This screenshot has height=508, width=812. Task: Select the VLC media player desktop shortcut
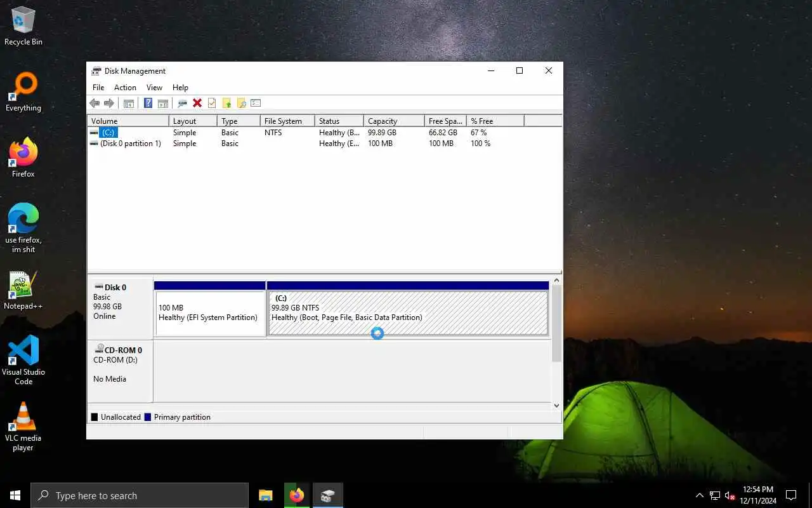pos(23,426)
